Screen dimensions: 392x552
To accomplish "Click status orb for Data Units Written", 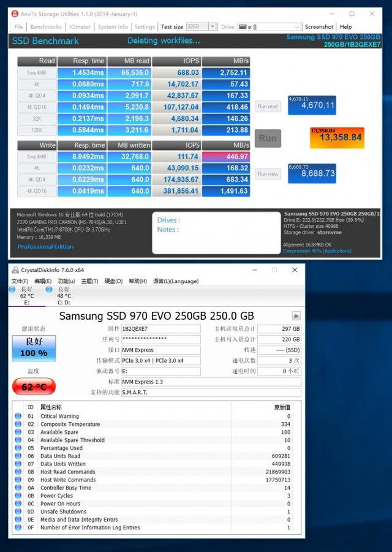I will [18, 464].
